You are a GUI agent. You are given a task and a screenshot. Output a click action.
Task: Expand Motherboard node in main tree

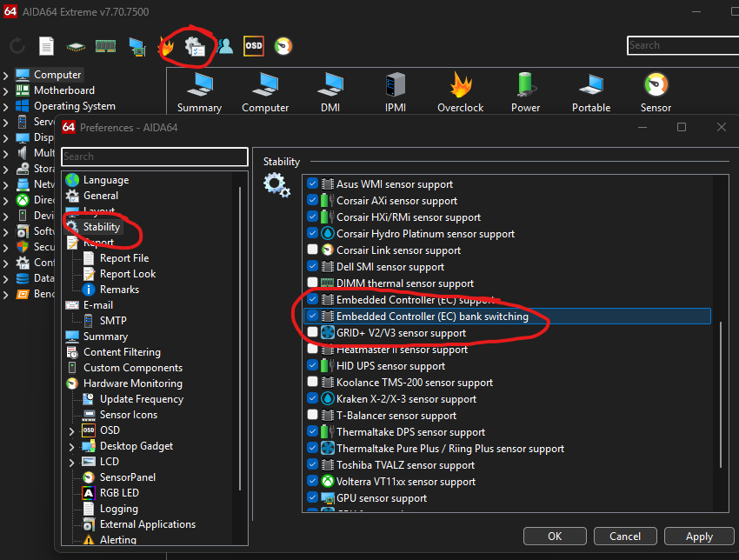(x=6, y=91)
